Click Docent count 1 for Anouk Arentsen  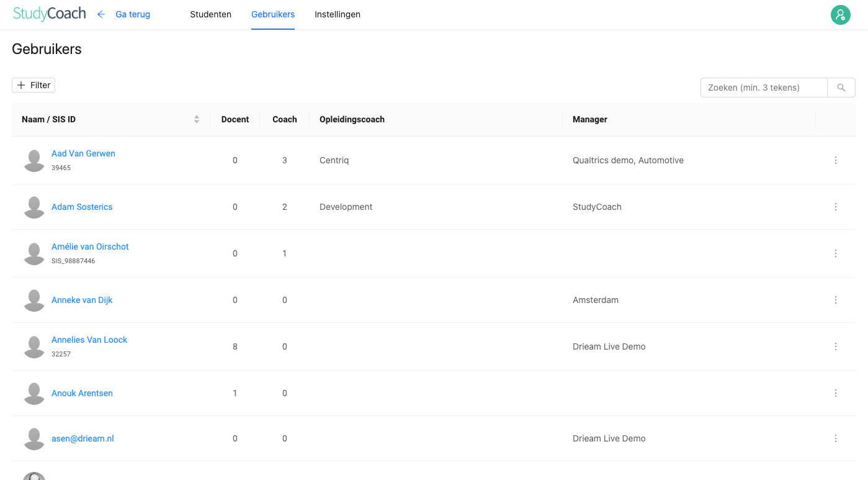point(235,393)
